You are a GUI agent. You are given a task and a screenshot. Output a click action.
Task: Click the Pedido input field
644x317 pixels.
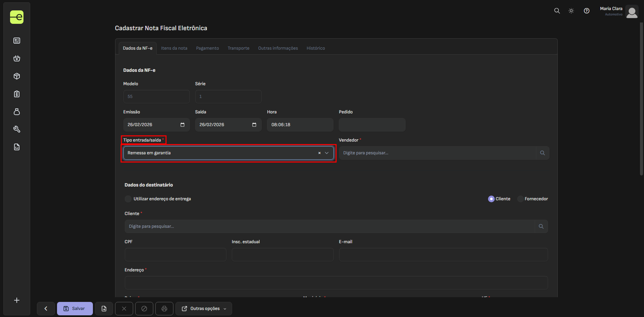click(x=372, y=125)
